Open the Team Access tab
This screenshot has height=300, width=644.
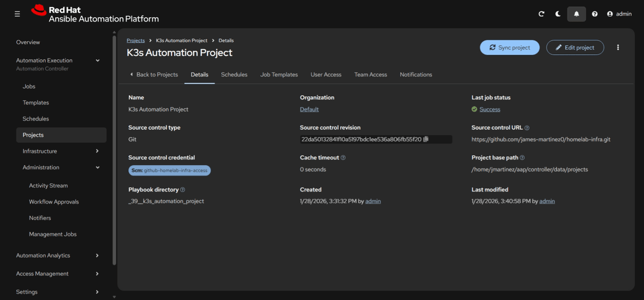click(370, 75)
